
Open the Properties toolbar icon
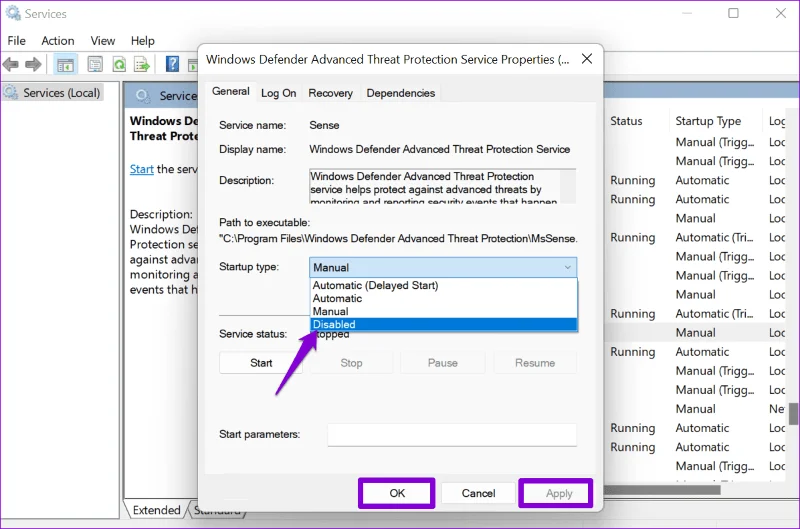(95, 64)
